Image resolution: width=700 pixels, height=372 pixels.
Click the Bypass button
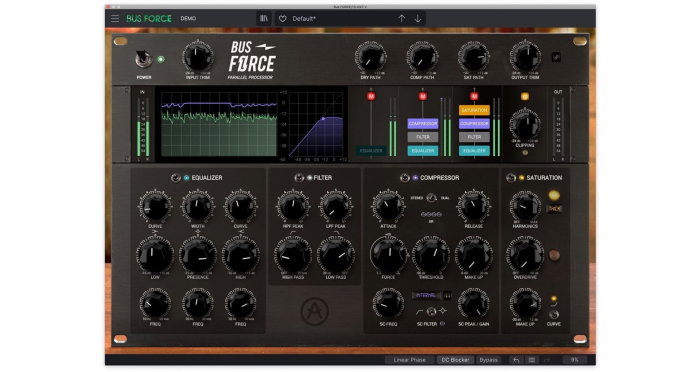click(488, 359)
